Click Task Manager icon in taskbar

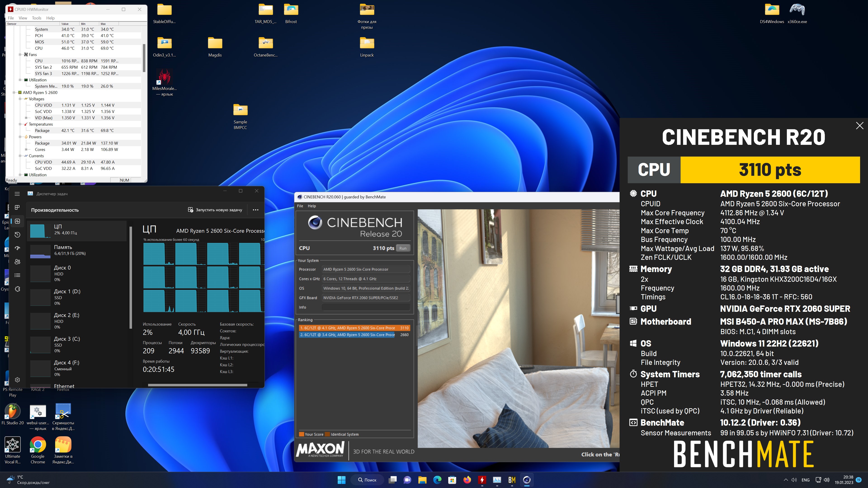pyautogui.click(x=497, y=480)
